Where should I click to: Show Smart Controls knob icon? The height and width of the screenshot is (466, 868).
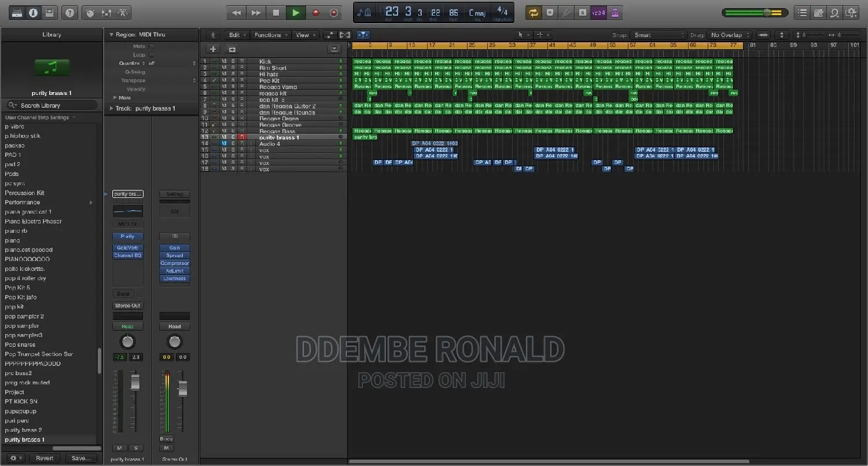pyautogui.click(x=90, y=12)
